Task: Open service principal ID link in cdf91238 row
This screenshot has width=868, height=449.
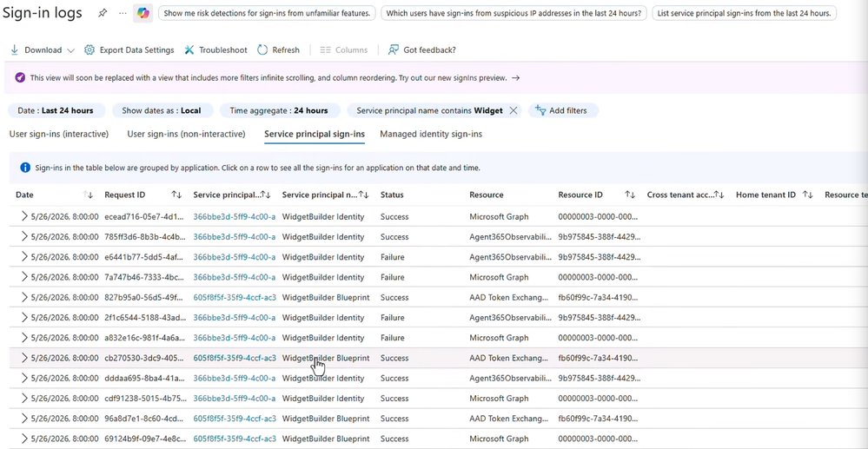Action: click(235, 398)
